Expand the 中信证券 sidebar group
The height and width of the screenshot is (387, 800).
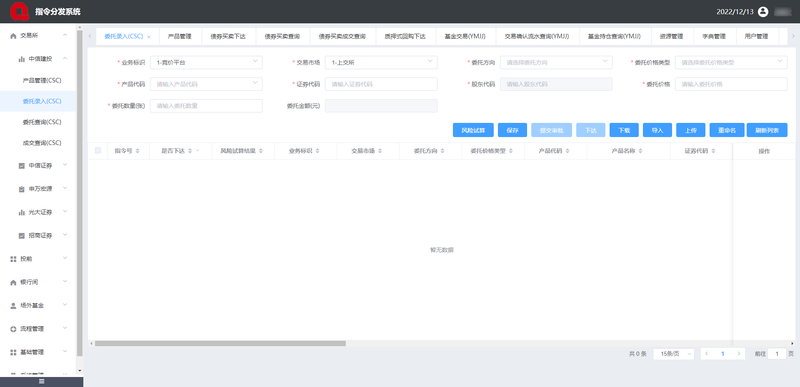click(65, 165)
